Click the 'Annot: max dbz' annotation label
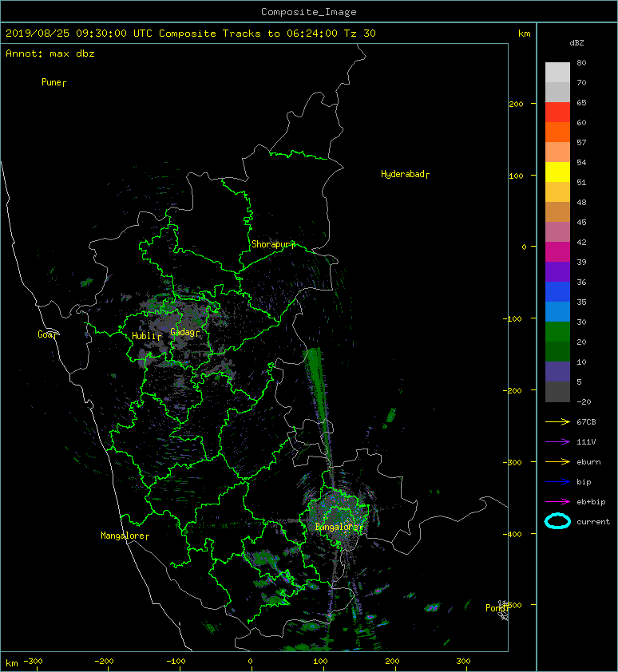The image size is (618, 672). point(50,53)
